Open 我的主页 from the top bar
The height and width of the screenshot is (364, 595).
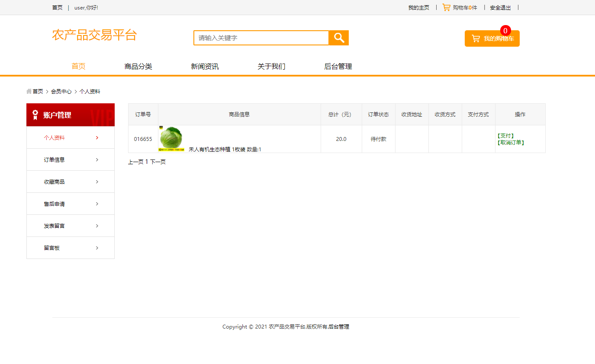click(x=418, y=7)
